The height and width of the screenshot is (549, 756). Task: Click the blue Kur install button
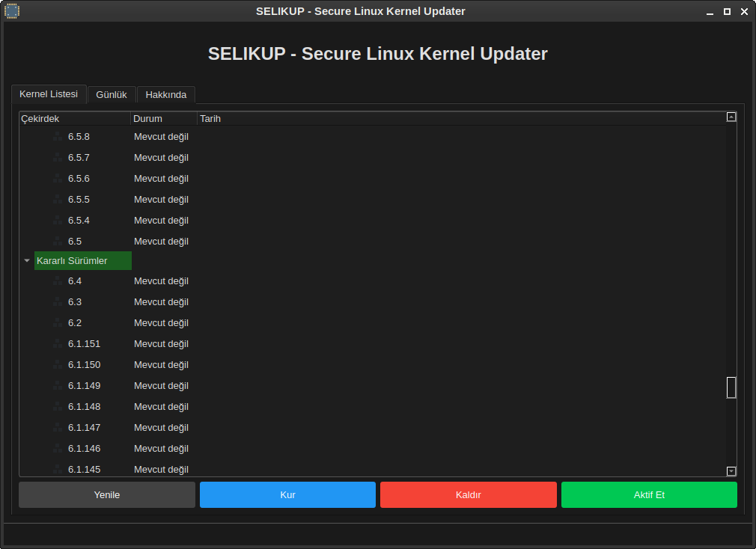point(287,495)
